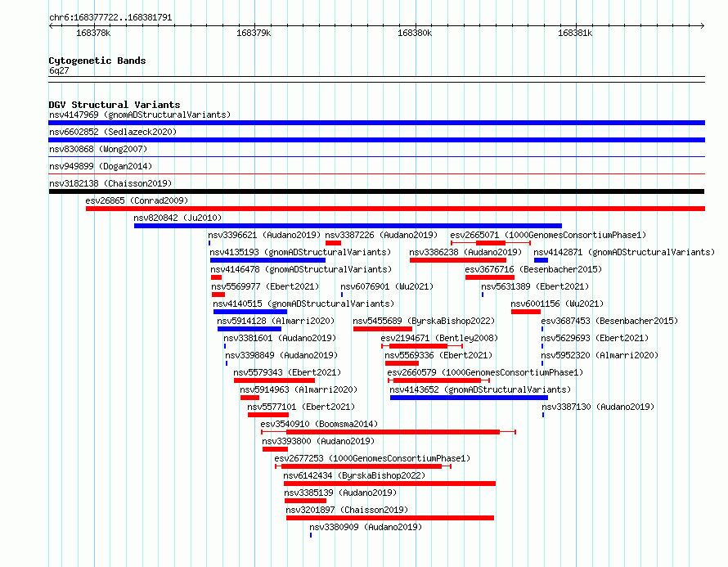
Task: Open esv2194671 (Bentley2008) label
Action: [439, 338]
